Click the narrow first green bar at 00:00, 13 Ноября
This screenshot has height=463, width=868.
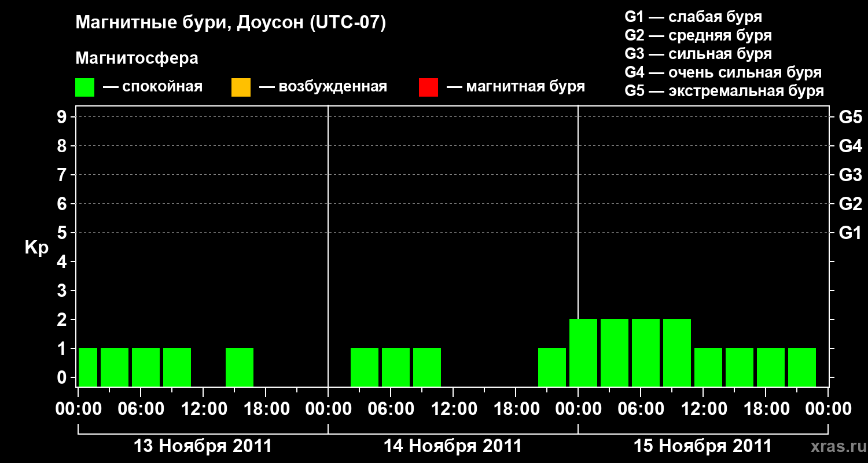[88, 367]
